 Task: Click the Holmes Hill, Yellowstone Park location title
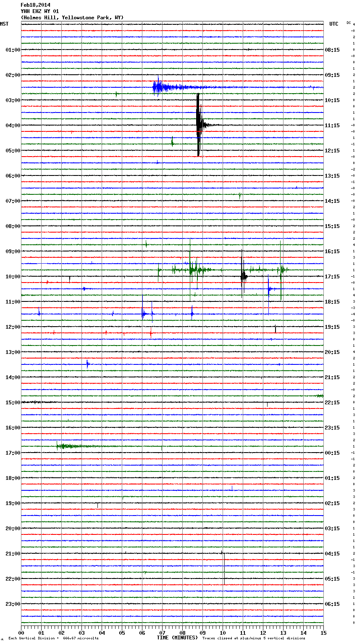72,18
